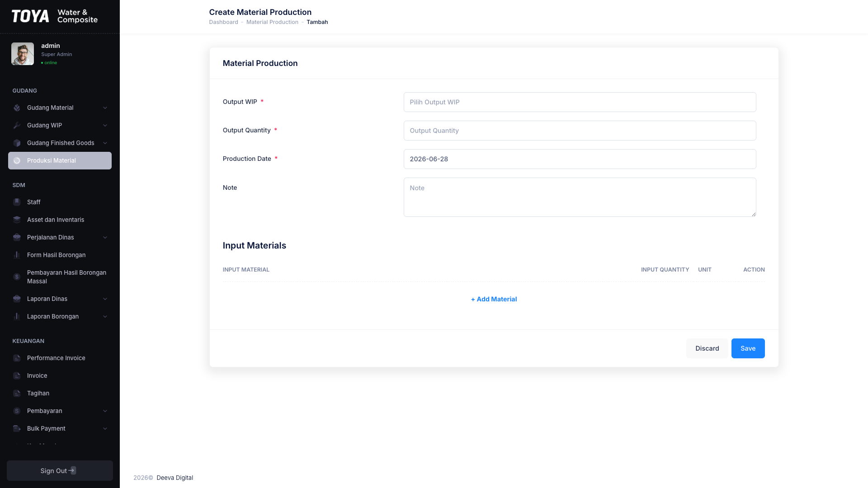The height and width of the screenshot is (488, 868).
Task: Open the Pilih Output WIP dropdown
Action: point(580,102)
